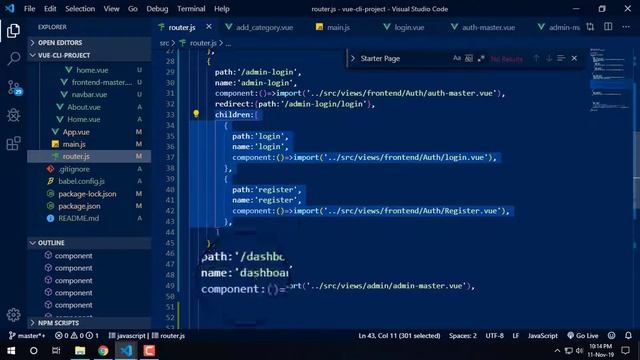Expand the replace field chevron
The height and width of the screenshot is (360, 640).
click(x=353, y=58)
